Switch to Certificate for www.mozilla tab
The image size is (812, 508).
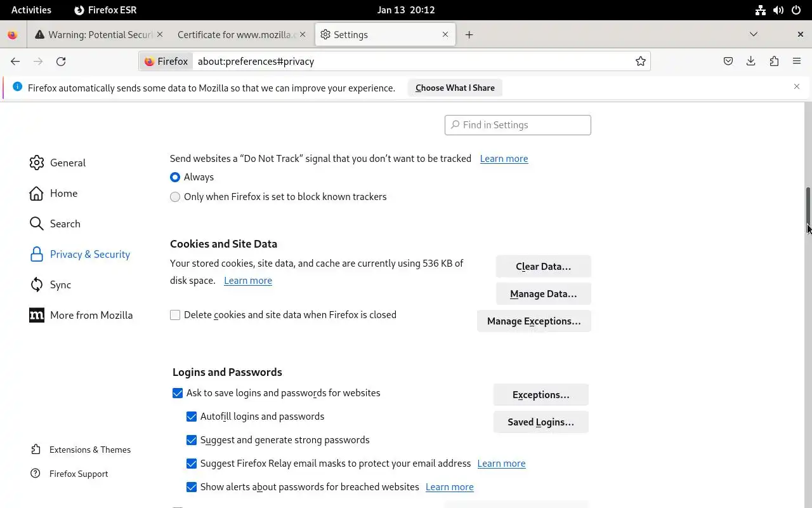tap(237, 35)
